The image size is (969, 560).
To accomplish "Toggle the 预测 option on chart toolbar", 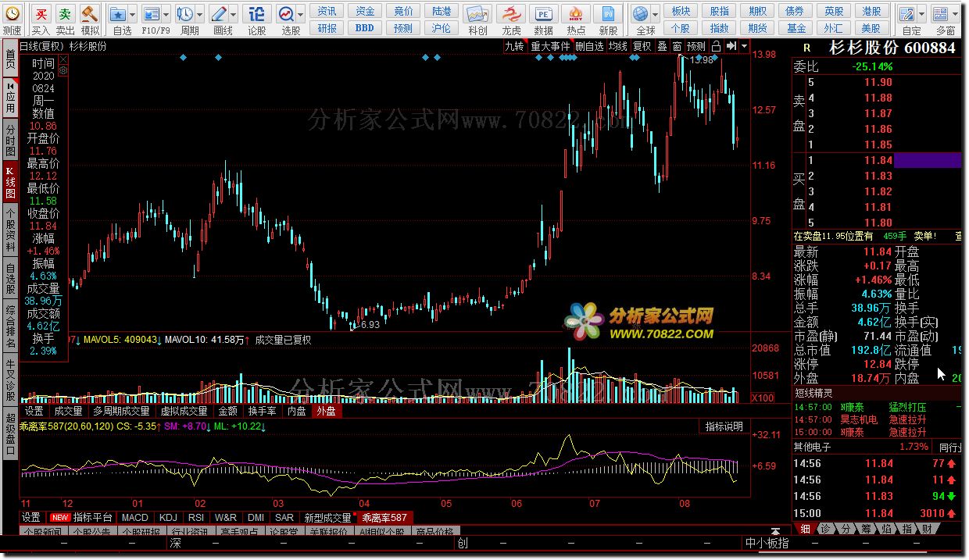I will click(696, 46).
